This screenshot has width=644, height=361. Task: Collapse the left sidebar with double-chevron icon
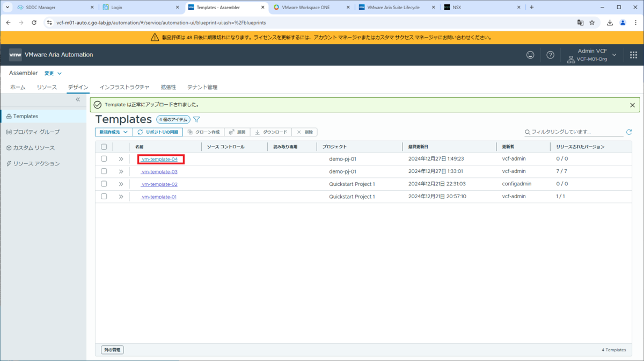coord(78,99)
